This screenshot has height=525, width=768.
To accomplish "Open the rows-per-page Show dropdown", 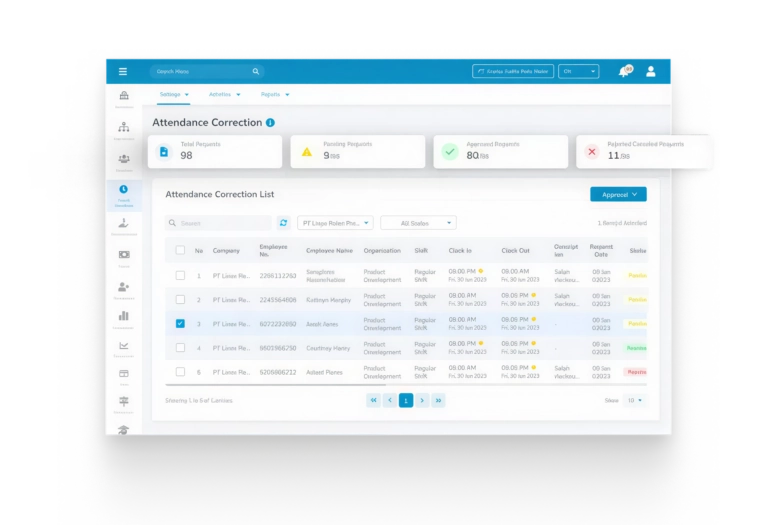I will 635,400.
